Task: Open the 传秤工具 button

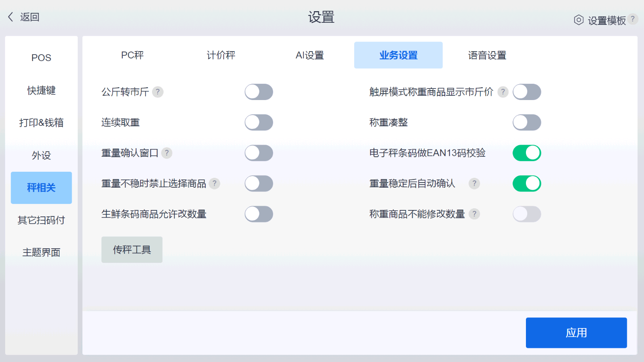Action: [x=132, y=249]
